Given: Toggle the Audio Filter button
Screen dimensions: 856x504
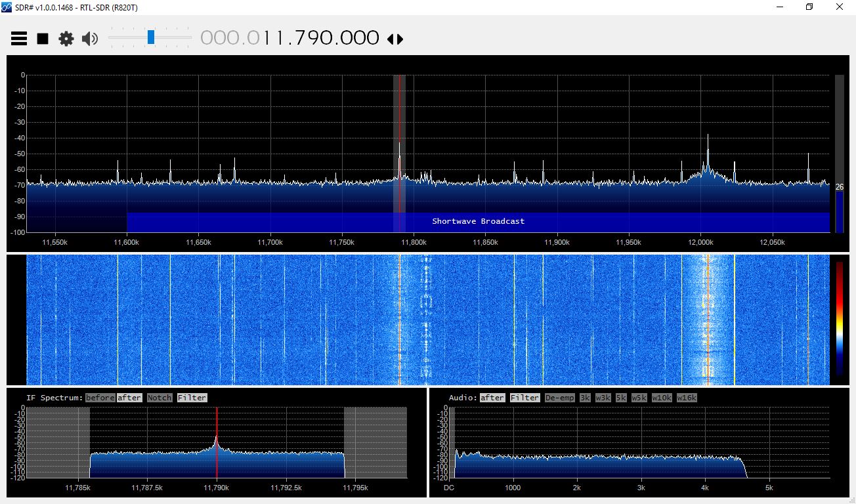Looking at the screenshot, I should point(525,398).
